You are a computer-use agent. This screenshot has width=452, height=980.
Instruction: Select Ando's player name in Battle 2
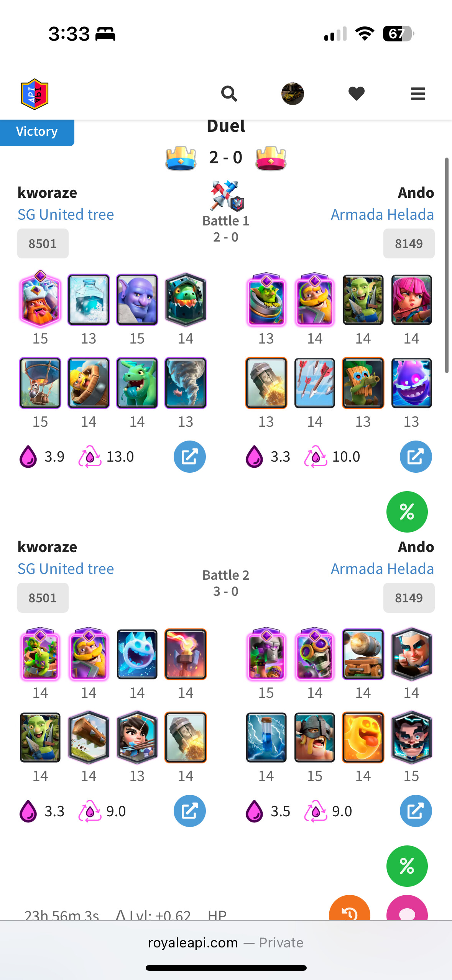coord(416,547)
